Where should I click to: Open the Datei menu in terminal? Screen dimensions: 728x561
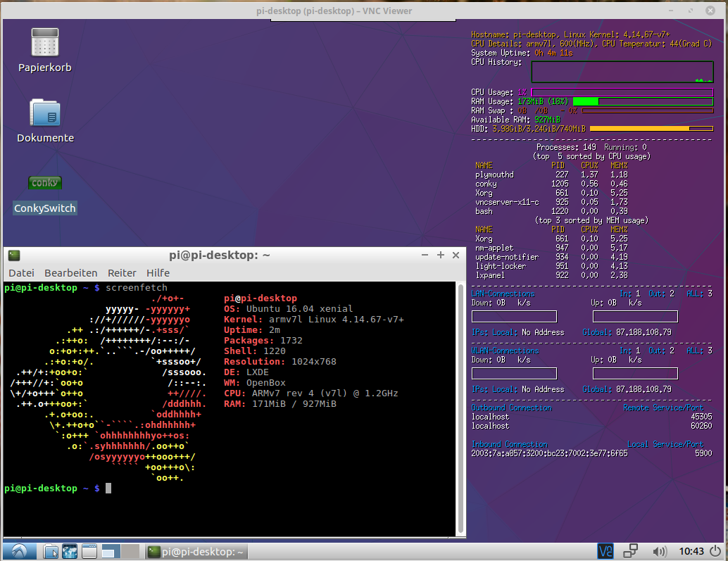click(x=21, y=272)
